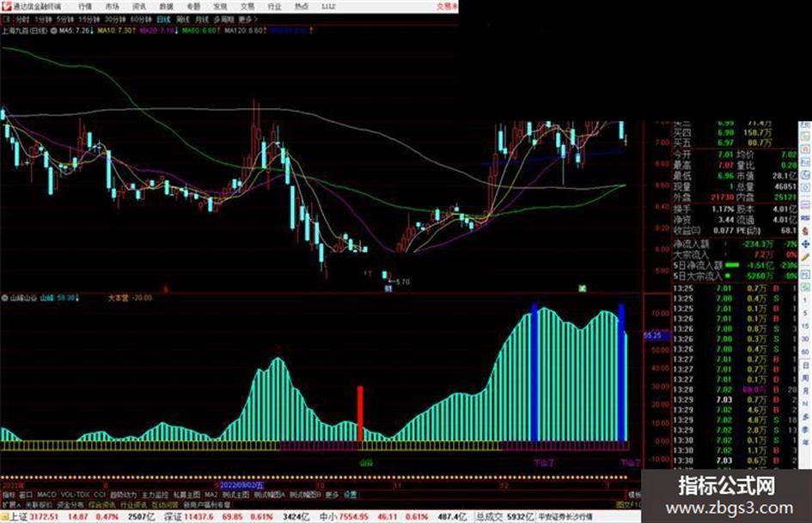Switch to 分时 chart period
Image resolution: width=812 pixels, height=523 pixels.
point(22,19)
